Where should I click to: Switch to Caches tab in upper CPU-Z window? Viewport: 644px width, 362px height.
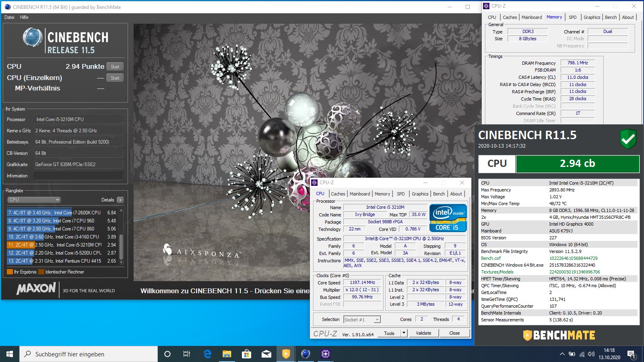click(x=510, y=17)
